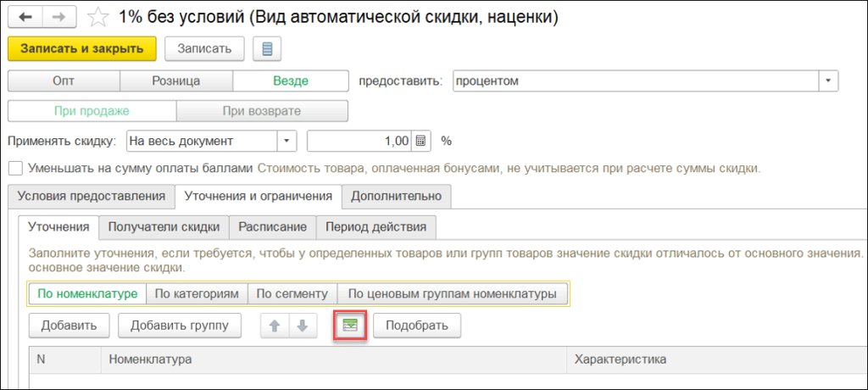Move row down with arrow button
The width and height of the screenshot is (868, 390).
tap(303, 325)
